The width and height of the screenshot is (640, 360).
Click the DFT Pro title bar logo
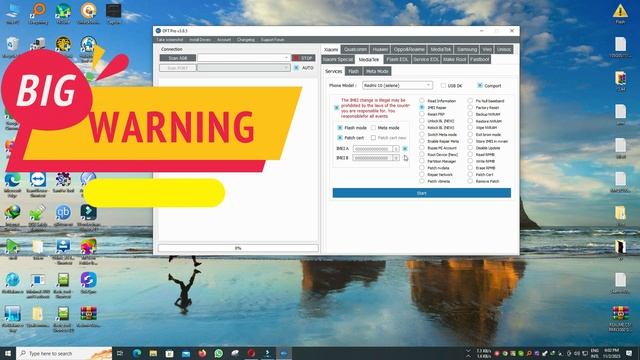click(x=158, y=31)
